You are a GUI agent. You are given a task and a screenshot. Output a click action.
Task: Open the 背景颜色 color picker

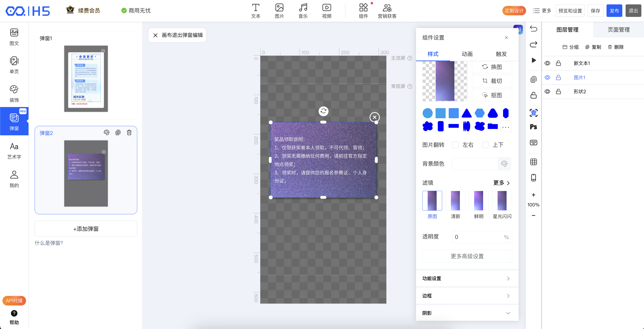[504, 164]
